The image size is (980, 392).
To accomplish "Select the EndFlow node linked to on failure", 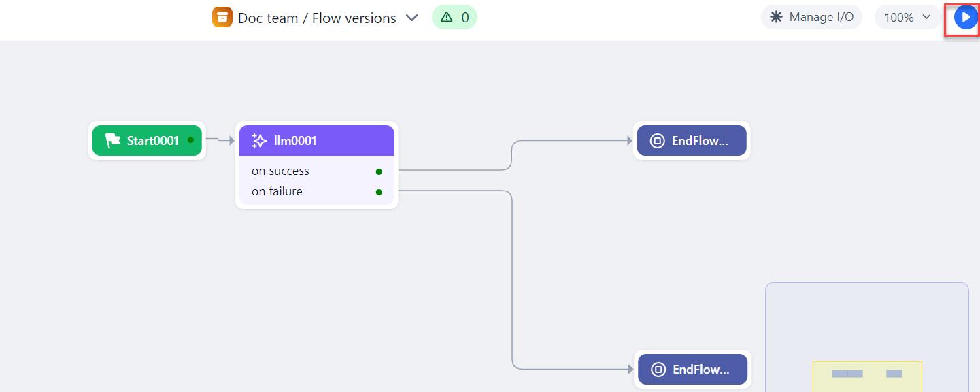I will pyautogui.click(x=692, y=370).
